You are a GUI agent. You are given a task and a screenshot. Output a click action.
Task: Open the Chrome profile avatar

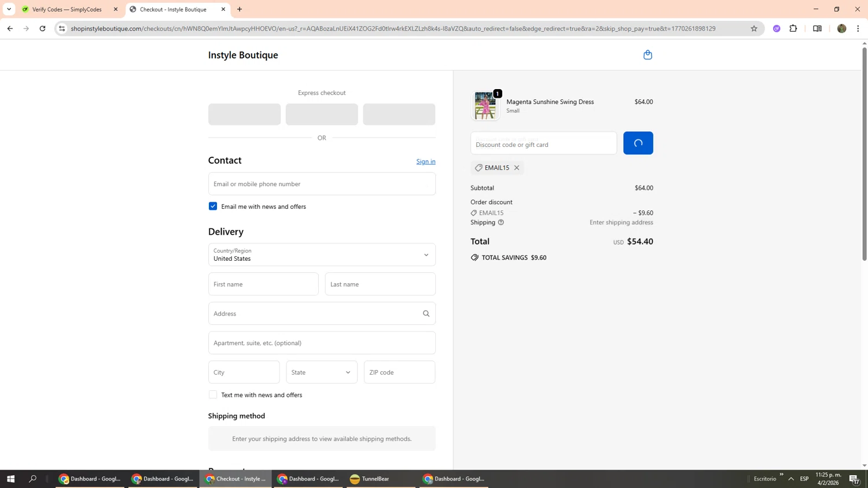tap(842, 28)
